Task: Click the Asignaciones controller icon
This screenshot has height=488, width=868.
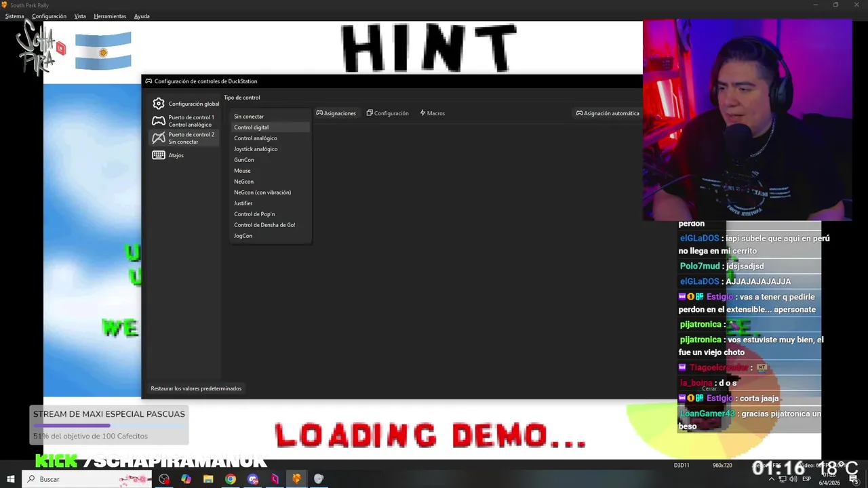Action: pyautogui.click(x=319, y=113)
